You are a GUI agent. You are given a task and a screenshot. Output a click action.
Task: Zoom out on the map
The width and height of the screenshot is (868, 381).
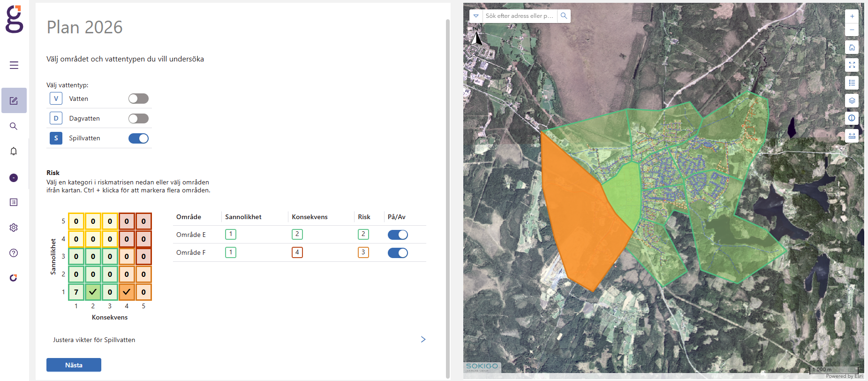click(x=852, y=30)
